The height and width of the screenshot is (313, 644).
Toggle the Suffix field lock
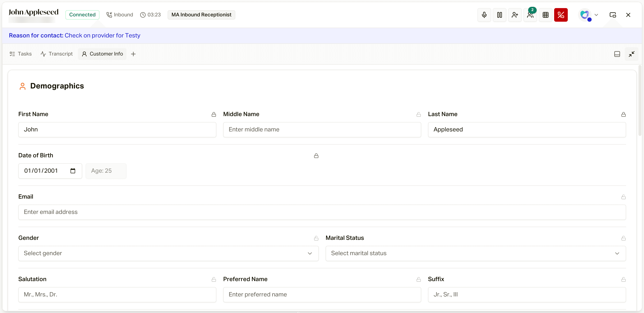pos(624,279)
